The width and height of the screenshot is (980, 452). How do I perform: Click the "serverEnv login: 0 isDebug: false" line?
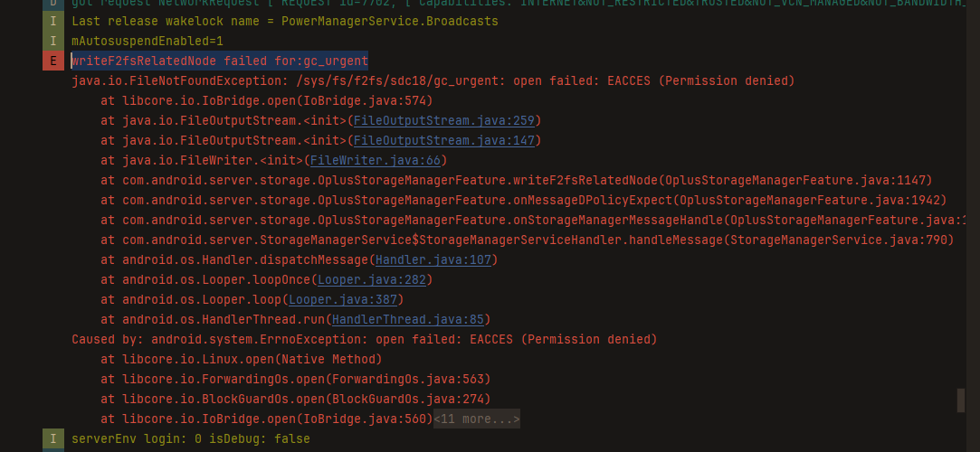(190, 439)
